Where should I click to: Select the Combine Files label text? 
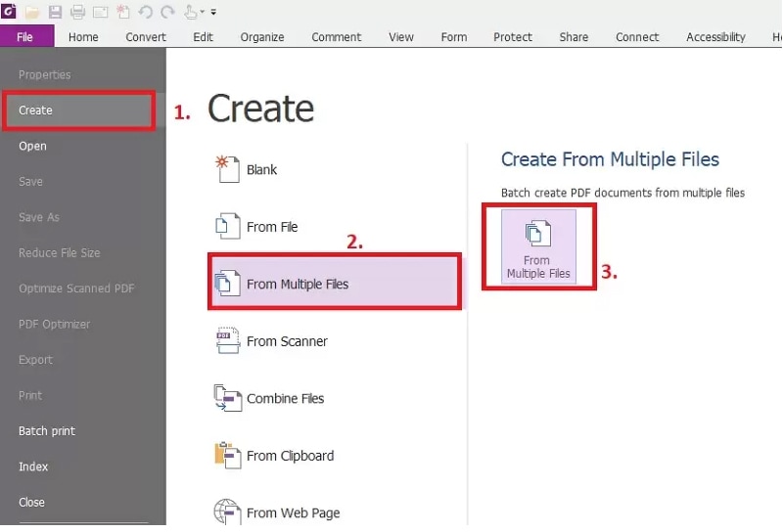click(285, 399)
